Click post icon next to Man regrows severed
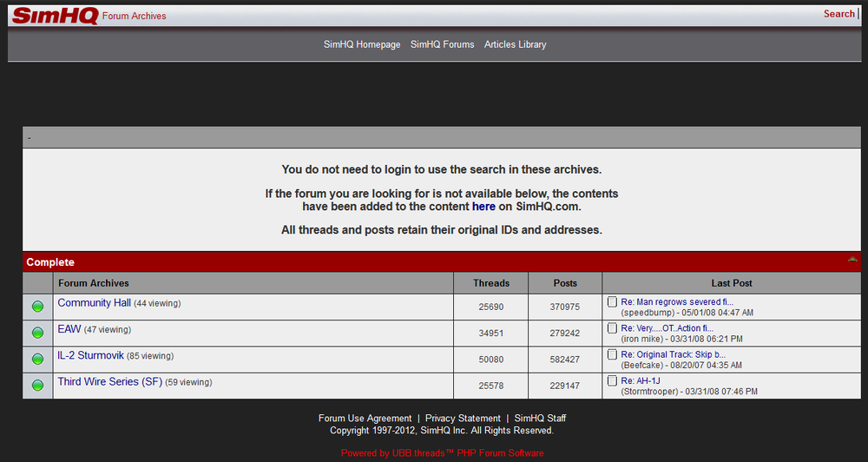The image size is (868, 462). (613, 302)
